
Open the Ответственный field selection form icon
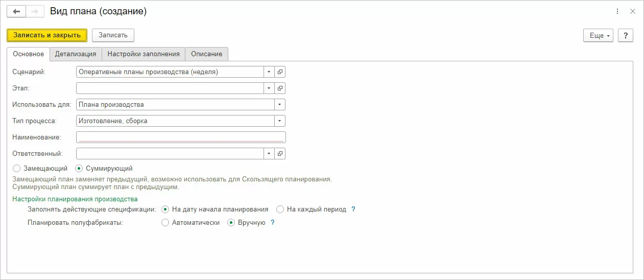click(280, 153)
